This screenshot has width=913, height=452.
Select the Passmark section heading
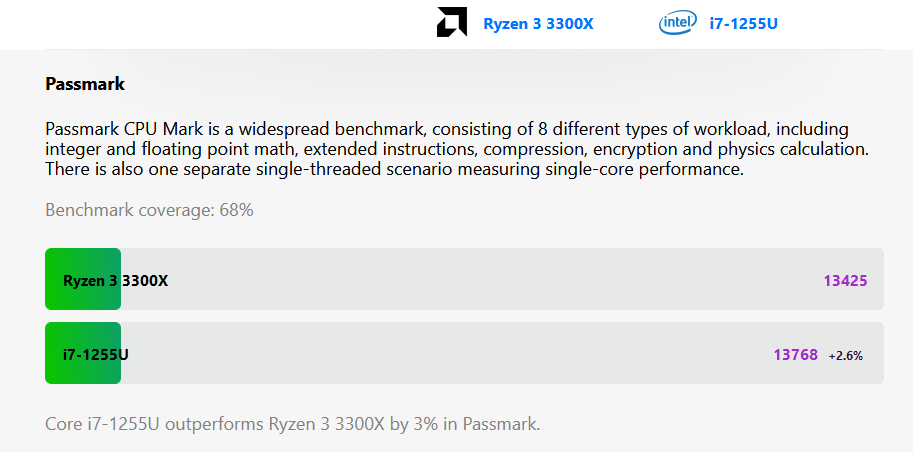(x=85, y=84)
